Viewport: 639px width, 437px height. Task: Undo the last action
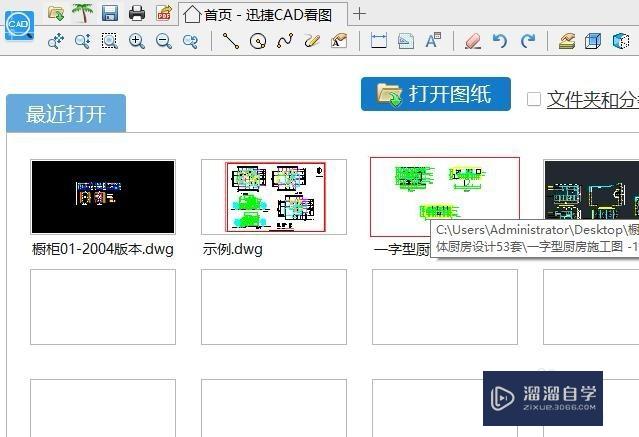[500, 41]
